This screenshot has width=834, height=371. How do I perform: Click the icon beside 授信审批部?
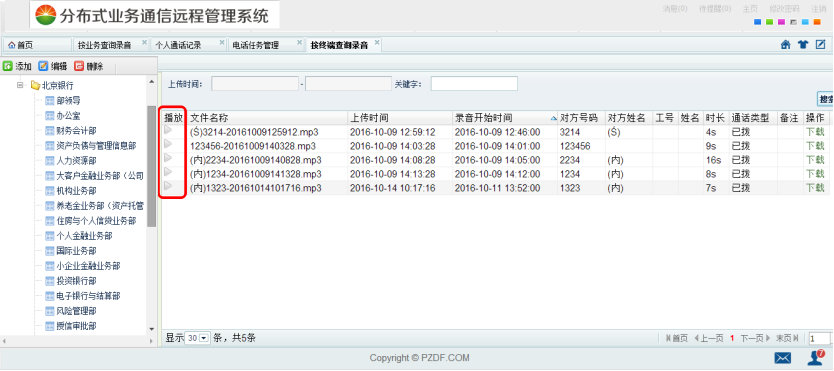50,326
